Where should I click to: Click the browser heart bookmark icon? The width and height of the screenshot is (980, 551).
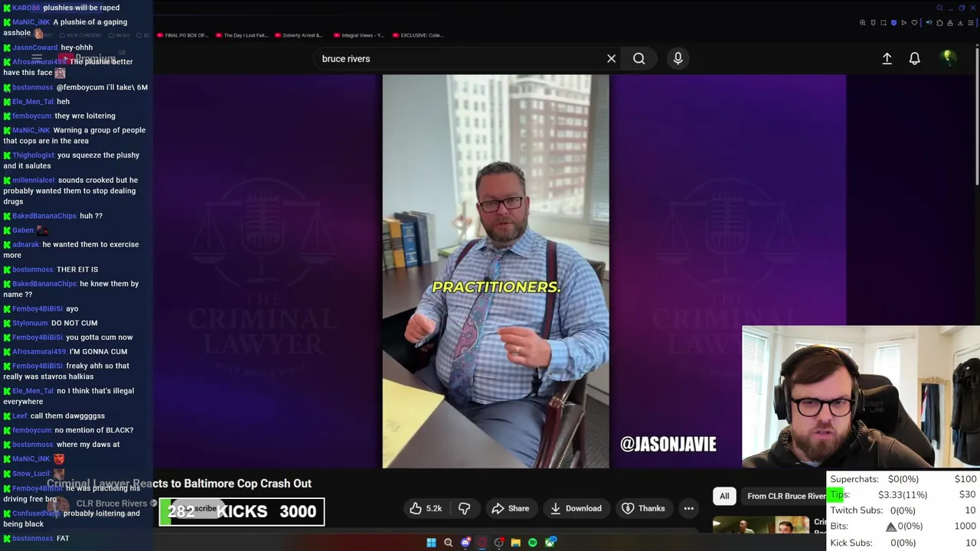point(914,23)
